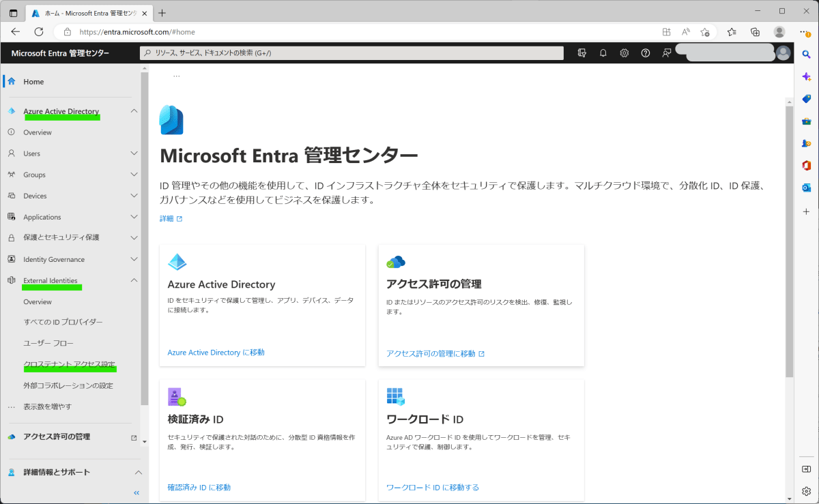Open クロステナント アクセス設定
The image size is (819, 504).
point(71,364)
